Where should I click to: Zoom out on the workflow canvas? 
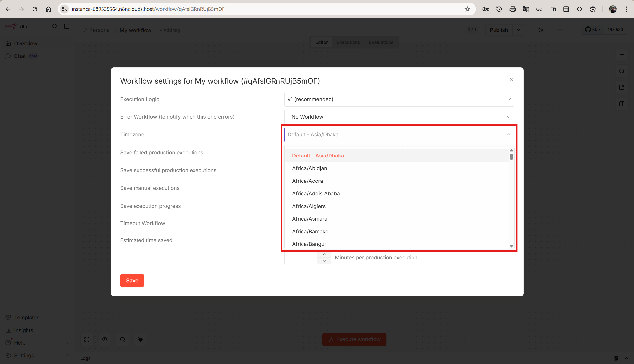click(123, 339)
